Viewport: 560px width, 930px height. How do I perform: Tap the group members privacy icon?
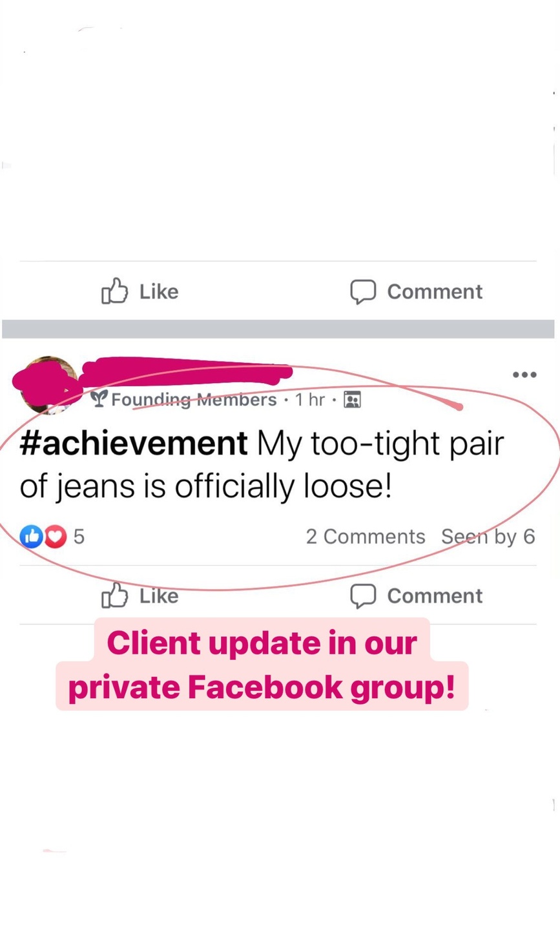click(x=352, y=400)
